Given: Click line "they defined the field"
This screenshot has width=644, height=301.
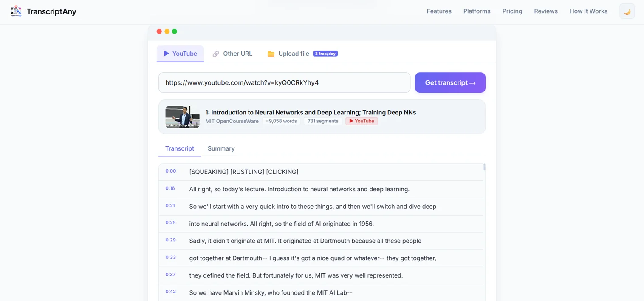Looking at the screenshot, I should click(296, 275).
